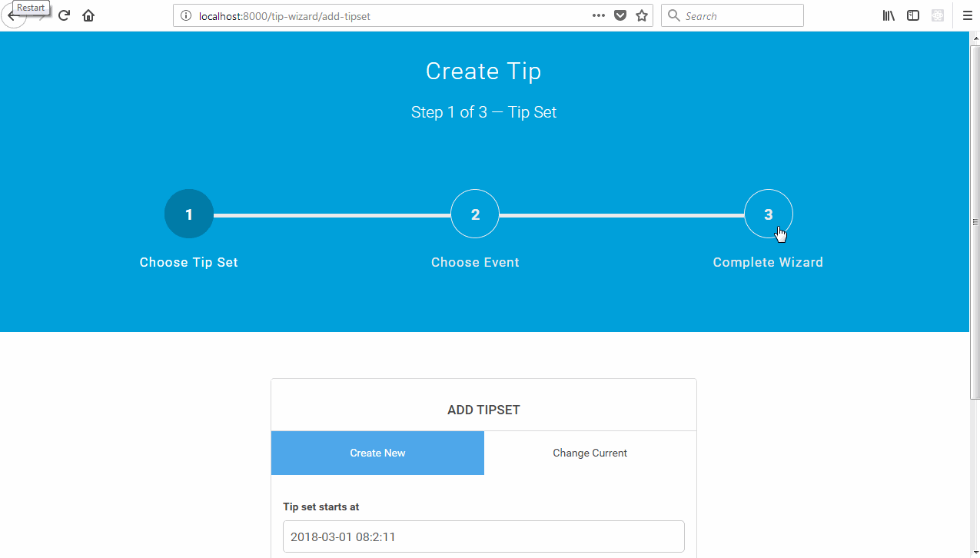Viewport: 980px width, 558px height.
Task: Click the Restart button
Action: 31,7
